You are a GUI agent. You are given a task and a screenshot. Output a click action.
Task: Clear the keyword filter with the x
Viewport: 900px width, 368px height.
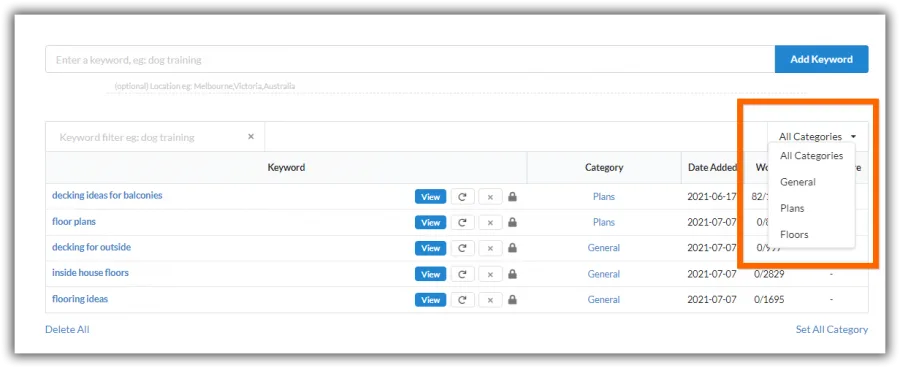pos(251,137)
